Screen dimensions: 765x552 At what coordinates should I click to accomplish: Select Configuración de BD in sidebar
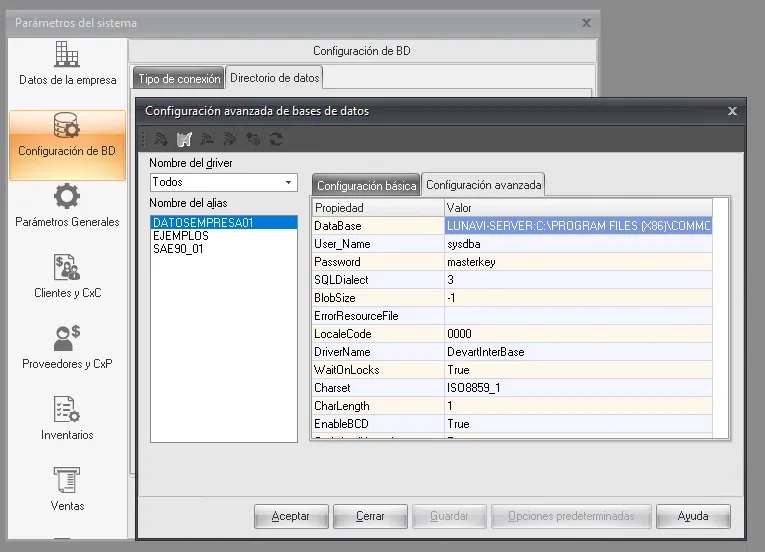67,145
